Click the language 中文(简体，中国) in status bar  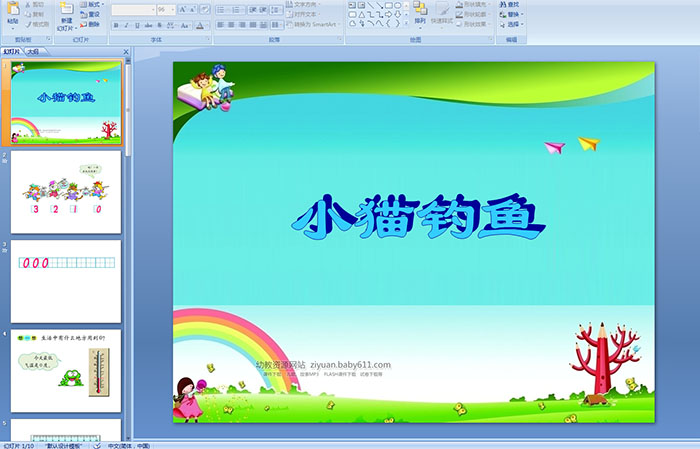click(x=129, y=446)
